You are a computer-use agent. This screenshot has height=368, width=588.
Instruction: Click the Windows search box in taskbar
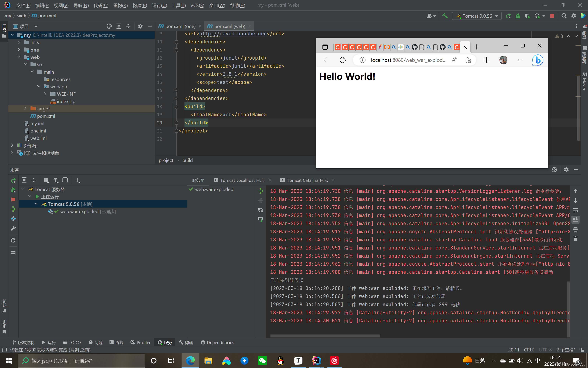81,361
